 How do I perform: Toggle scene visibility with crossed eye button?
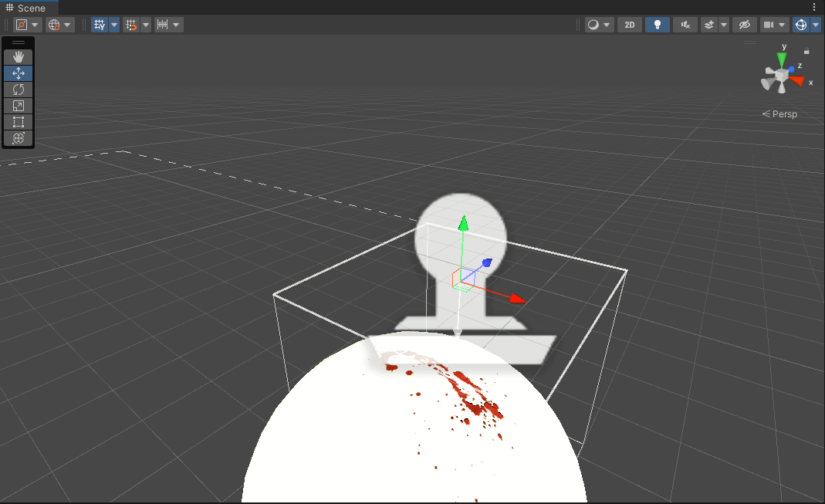tap(743, 24)
